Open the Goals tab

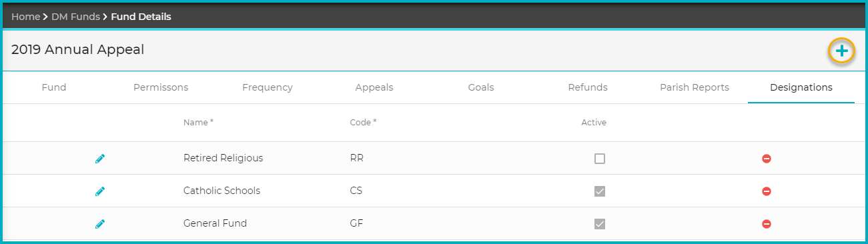(481, 87)
